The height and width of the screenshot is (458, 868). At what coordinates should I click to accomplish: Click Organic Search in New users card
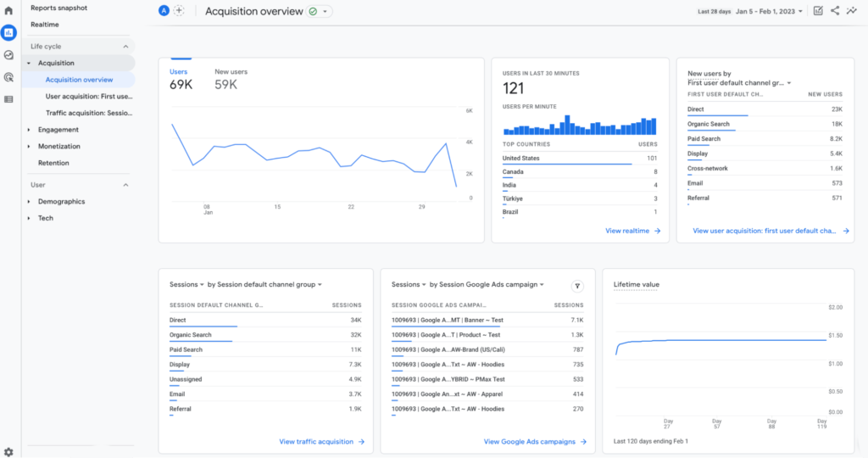coord(765,125)
